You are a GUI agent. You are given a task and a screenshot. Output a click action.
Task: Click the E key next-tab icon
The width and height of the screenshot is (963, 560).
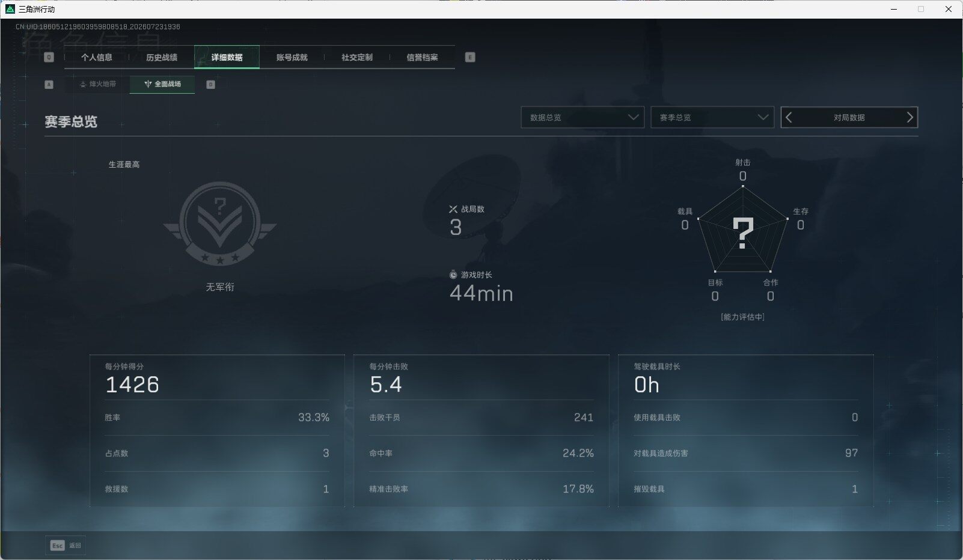click(470, 57)
